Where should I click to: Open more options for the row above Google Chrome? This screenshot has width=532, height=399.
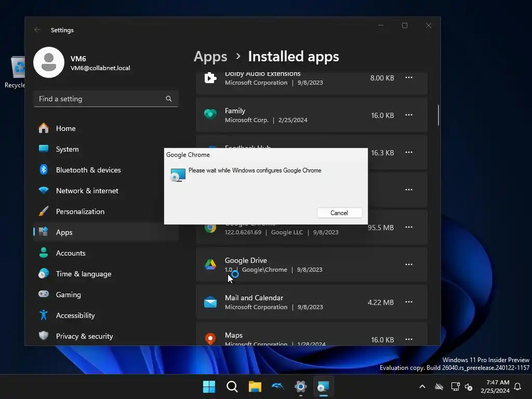(x=409, y=190)
